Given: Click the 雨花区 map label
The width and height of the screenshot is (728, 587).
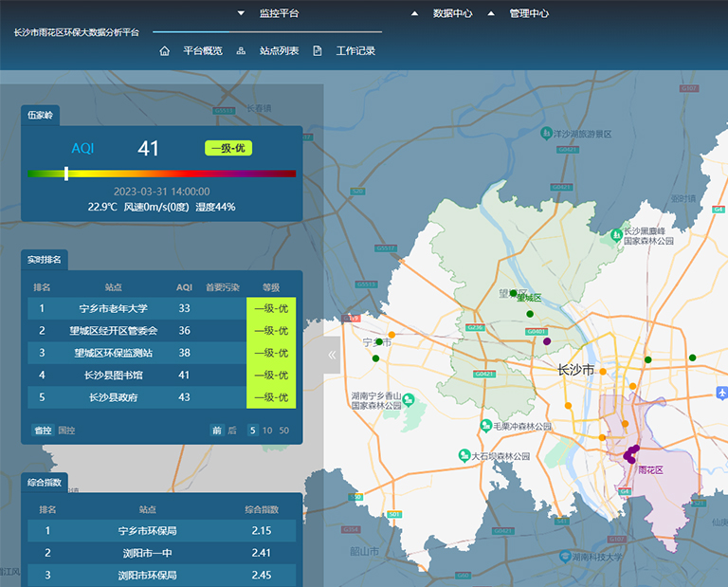Looking at the screenshot, I should 650,470.
